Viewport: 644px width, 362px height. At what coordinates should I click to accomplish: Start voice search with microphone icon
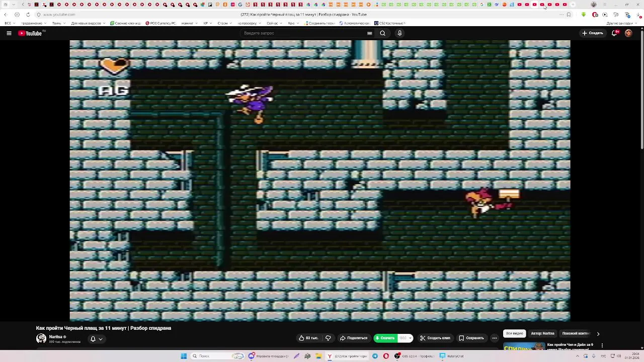[399, 33]
